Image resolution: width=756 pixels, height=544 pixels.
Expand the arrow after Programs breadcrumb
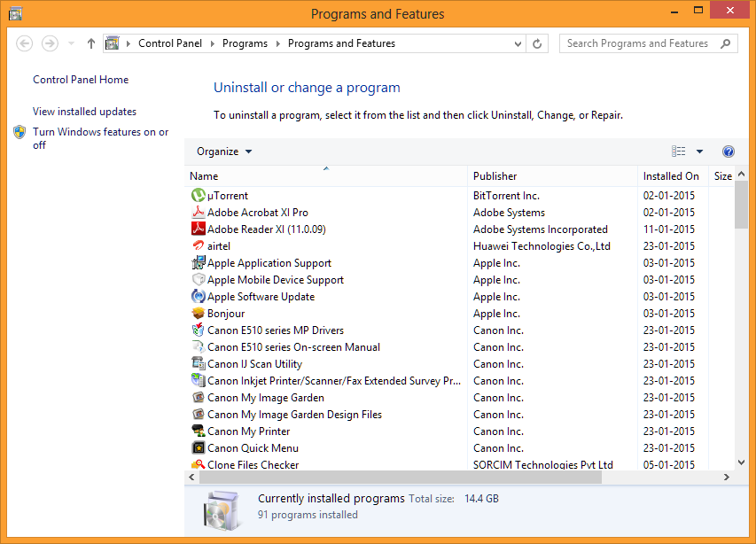(277, 43)
